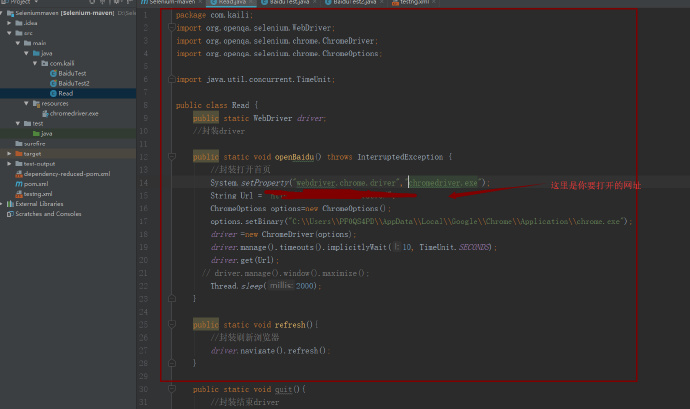Image resolution: width=690 pixels, height=409 pixels.
Task: Click 'driver.navigate().refresh()' on line 27
Action: pos(270,350)
